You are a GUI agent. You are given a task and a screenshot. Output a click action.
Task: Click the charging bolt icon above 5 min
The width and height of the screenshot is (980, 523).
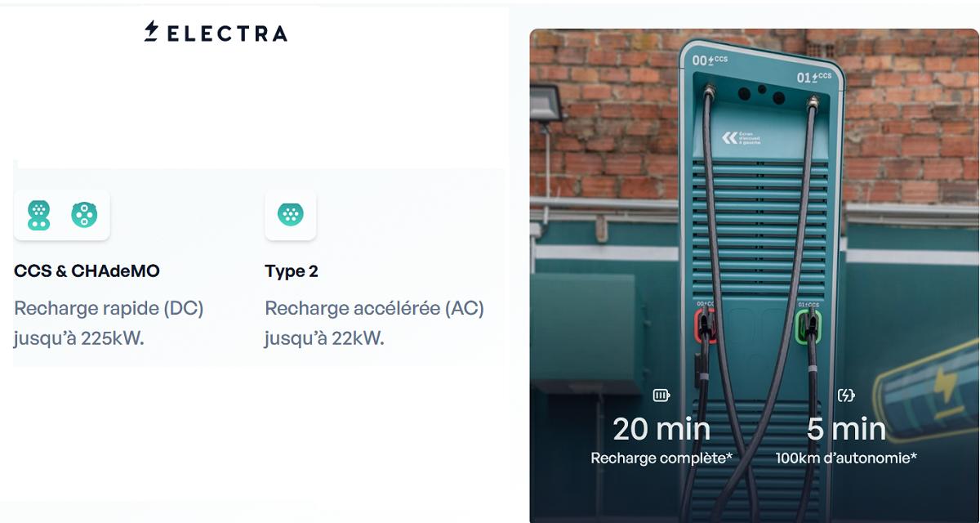(846, 396)
